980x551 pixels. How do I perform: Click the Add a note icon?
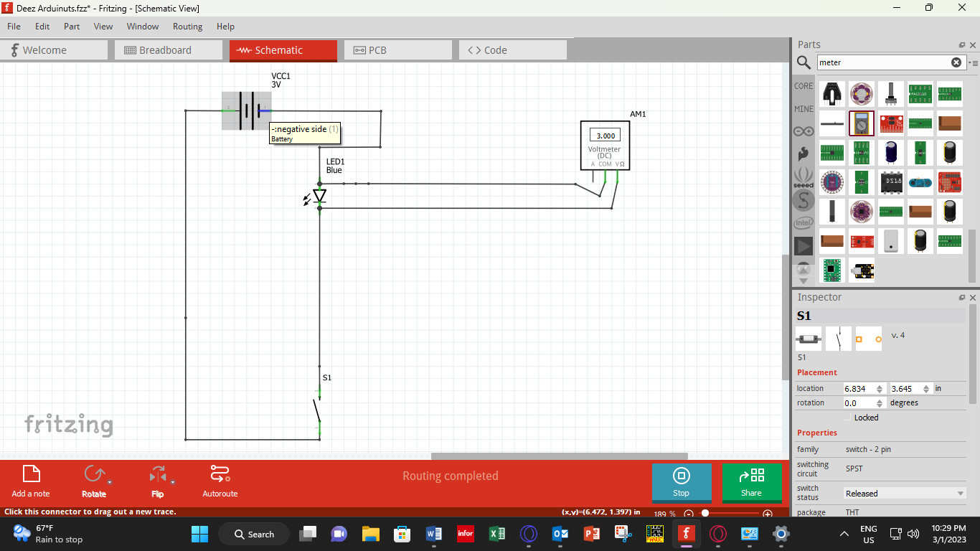[x=30, y=476]
